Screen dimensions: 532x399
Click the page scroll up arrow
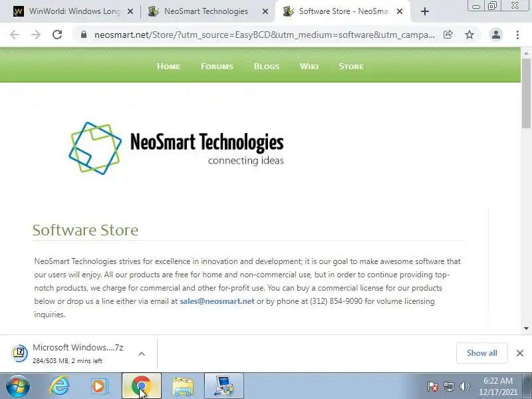pos(526,54)
